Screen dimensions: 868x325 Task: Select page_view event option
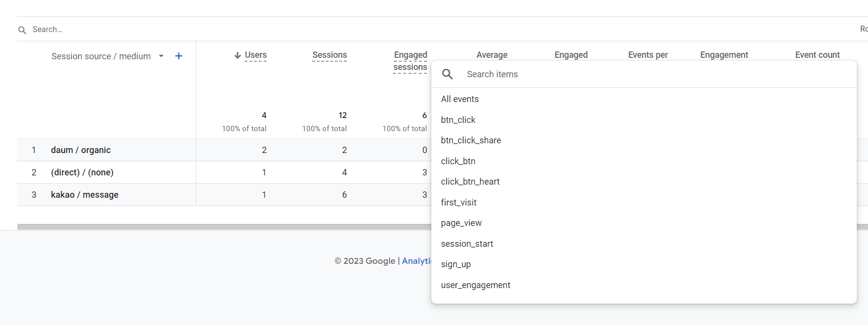[x=461, y=223]
